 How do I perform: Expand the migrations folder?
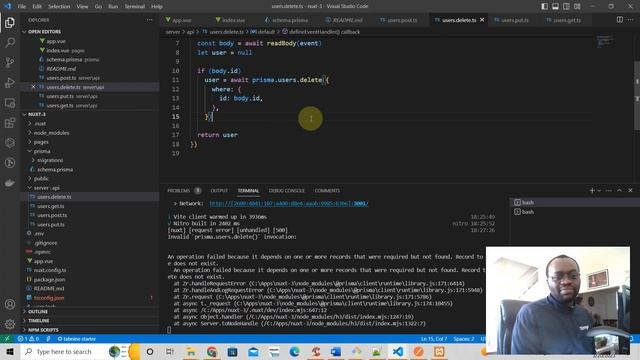click(x=50, y=160)
